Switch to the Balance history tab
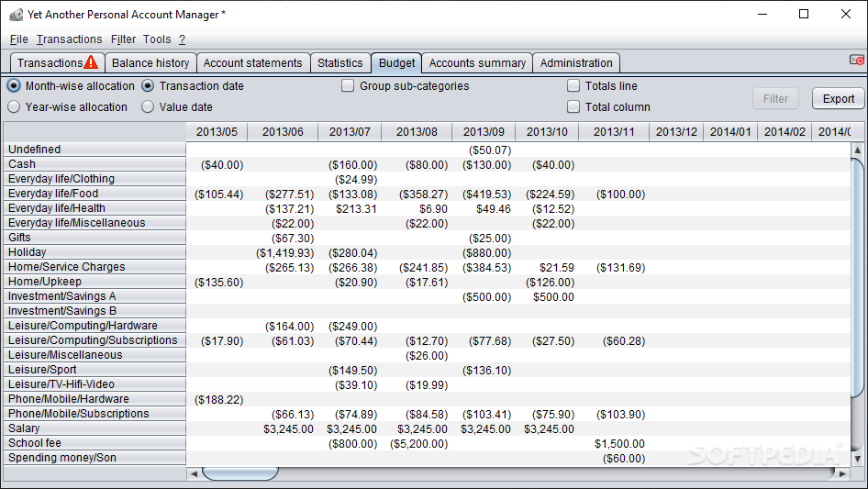 (x=150, y=62)
